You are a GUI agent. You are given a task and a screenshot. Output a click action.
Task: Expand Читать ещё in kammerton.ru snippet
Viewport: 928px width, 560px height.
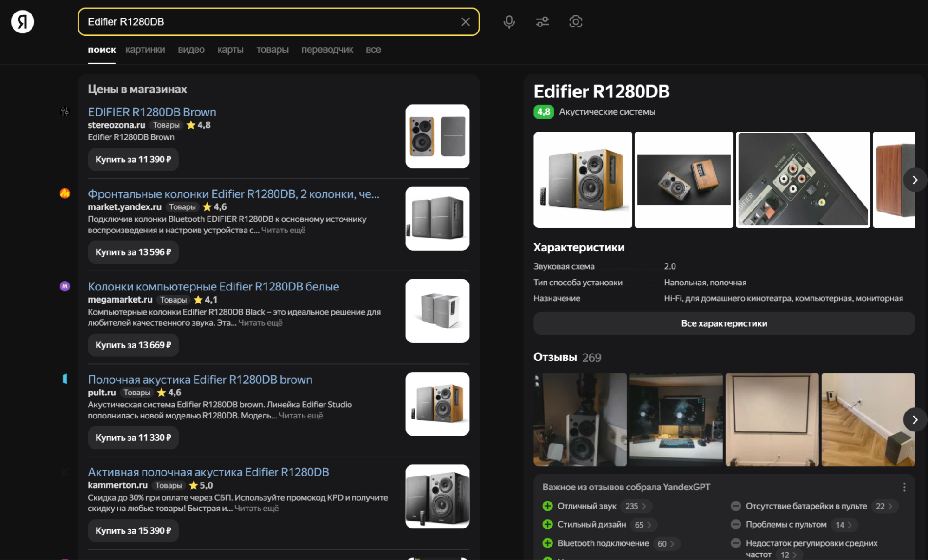point(257,509)
